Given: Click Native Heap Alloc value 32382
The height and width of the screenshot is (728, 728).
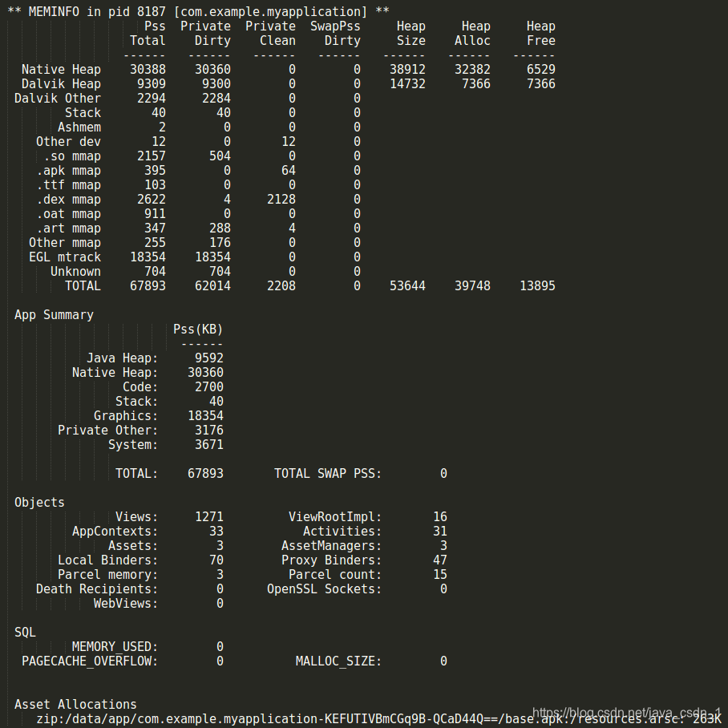Looking at the screenshot, I should 472,70.
